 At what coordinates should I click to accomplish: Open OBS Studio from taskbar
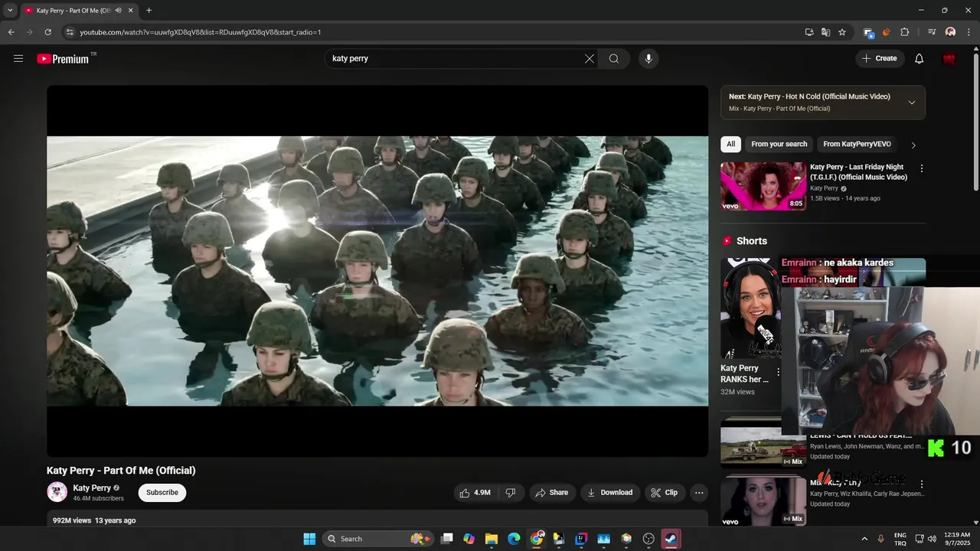648,539
